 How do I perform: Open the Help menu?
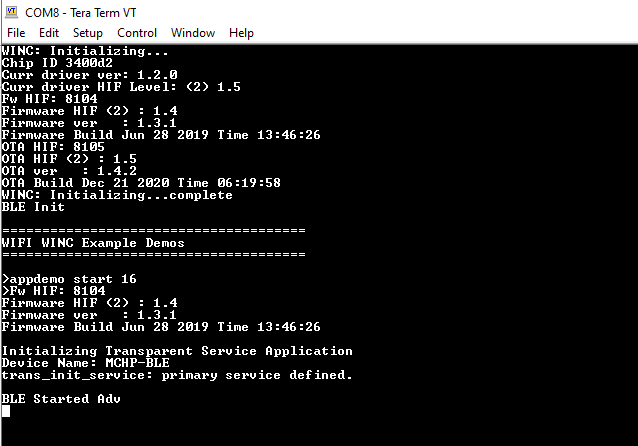(x=241, y=33)
